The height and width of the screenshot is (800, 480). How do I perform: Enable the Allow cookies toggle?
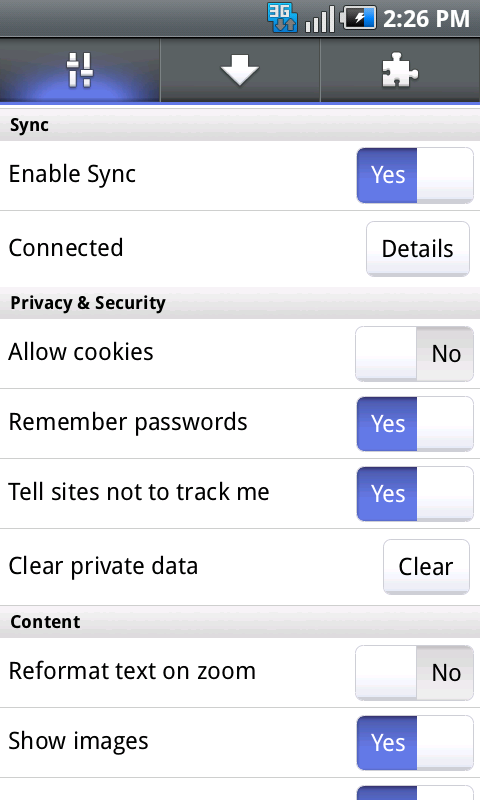point(415,354)
